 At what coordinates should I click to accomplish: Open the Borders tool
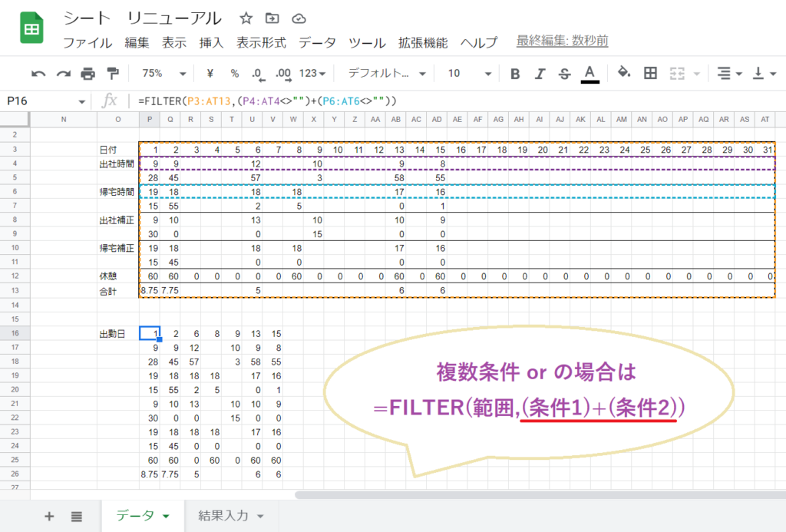[650, 73]
